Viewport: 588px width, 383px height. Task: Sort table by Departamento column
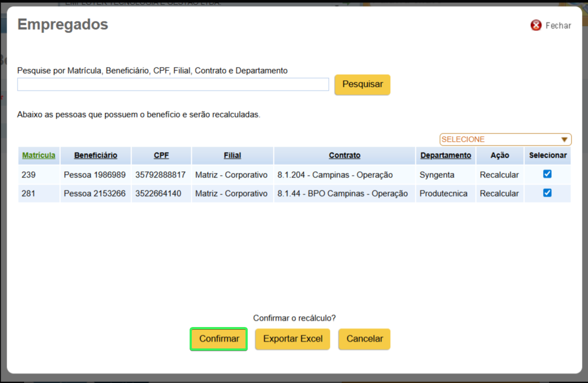point(446,155)
